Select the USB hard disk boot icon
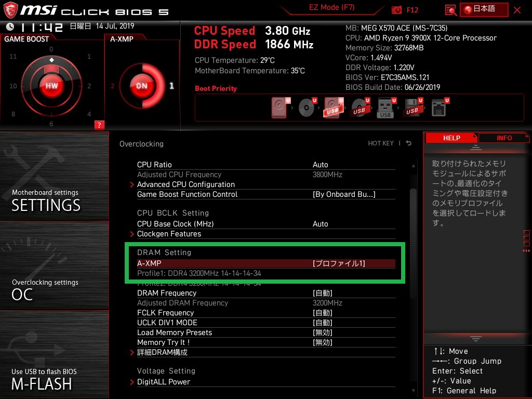Viewport: 532px width, 399px height. 334,108
